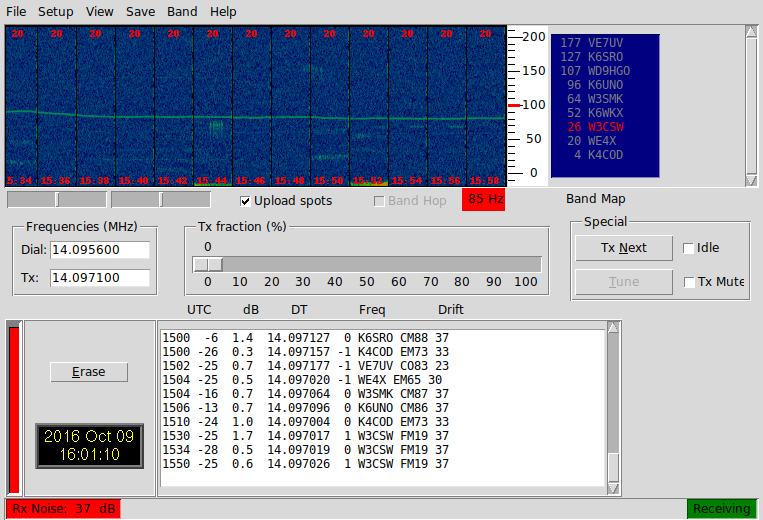Screen dimensions: 763x520
Task: Click the date and time clock display
Action: 89,446
